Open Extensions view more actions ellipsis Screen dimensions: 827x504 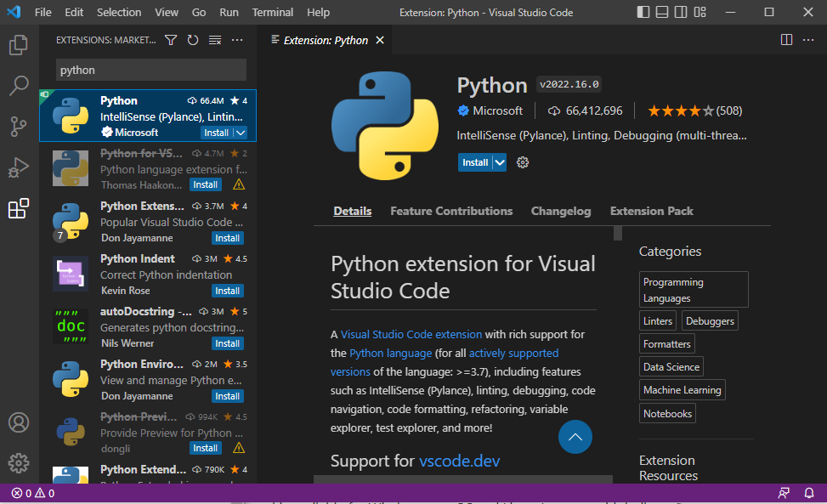click(x=237, y=40)
